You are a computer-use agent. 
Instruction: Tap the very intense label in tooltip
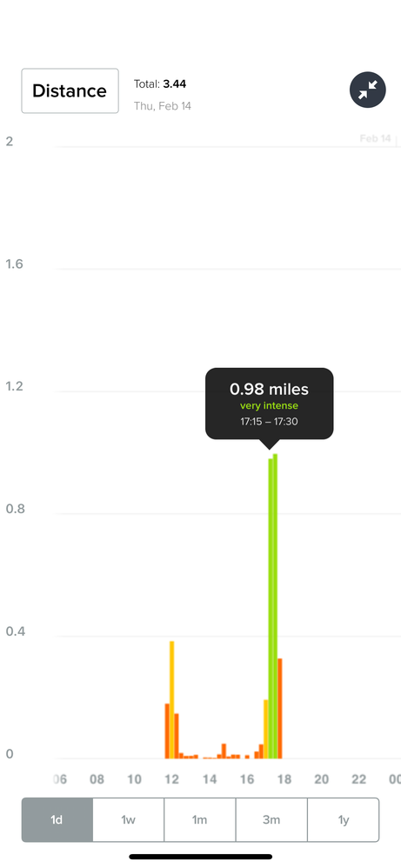[x=269, y=406]
